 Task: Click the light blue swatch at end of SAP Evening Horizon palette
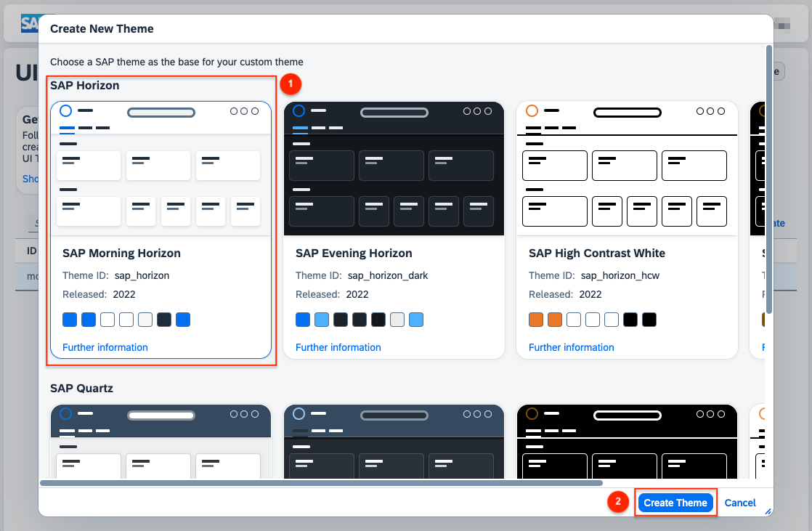click(x=416, y=320)
